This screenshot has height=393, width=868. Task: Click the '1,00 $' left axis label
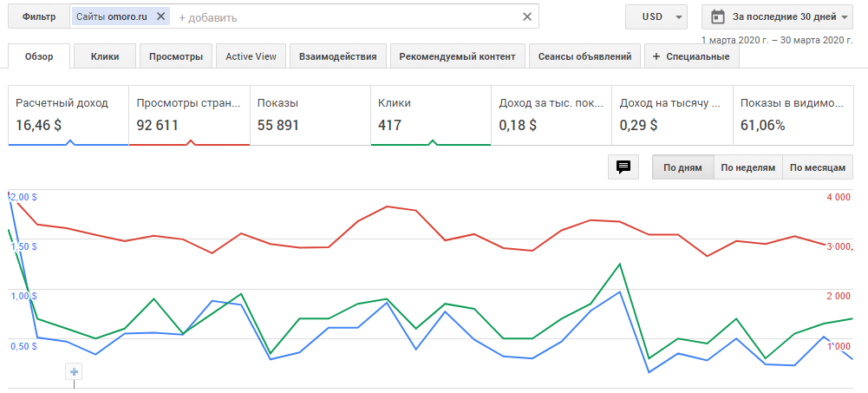pos(23,296)
